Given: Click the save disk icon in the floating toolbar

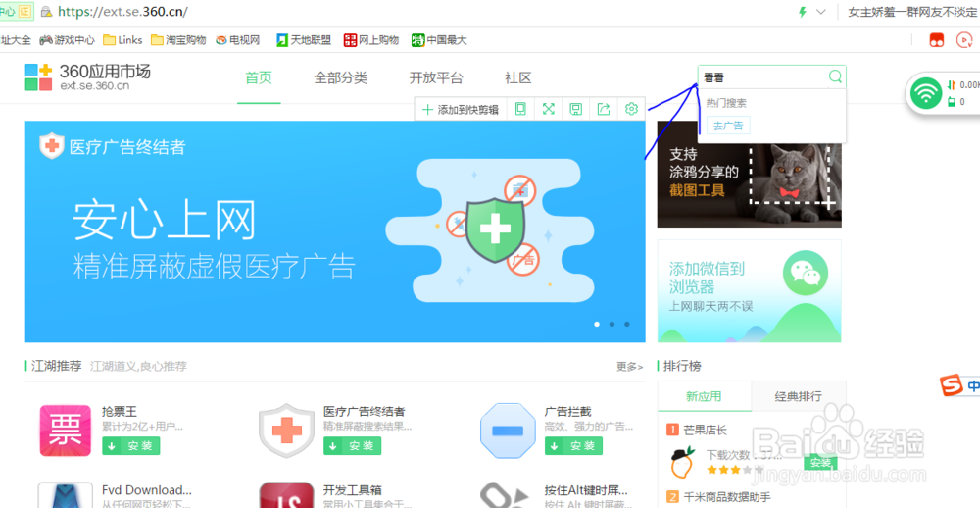Looking at the screenshot, I should point(575,110).
